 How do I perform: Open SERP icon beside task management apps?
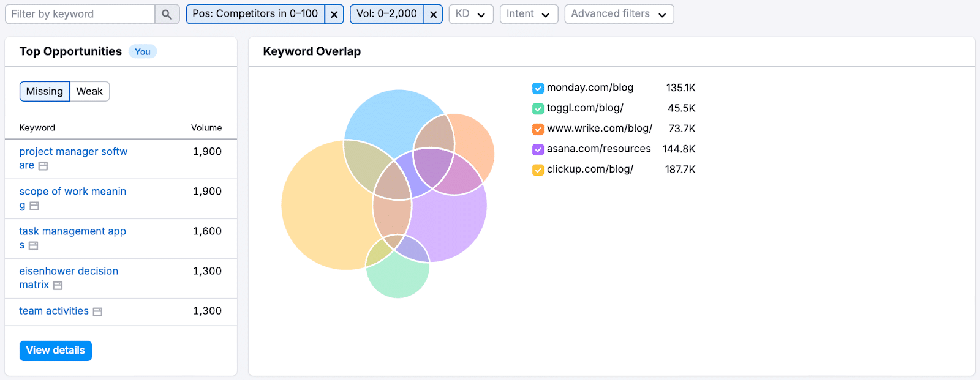[x=34, y=245]
